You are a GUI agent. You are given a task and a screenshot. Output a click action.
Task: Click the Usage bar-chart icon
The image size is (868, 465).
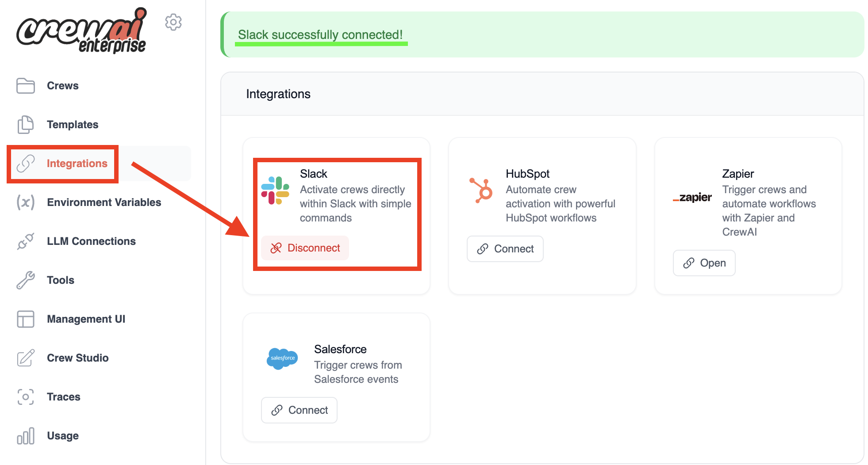point(25,436)
